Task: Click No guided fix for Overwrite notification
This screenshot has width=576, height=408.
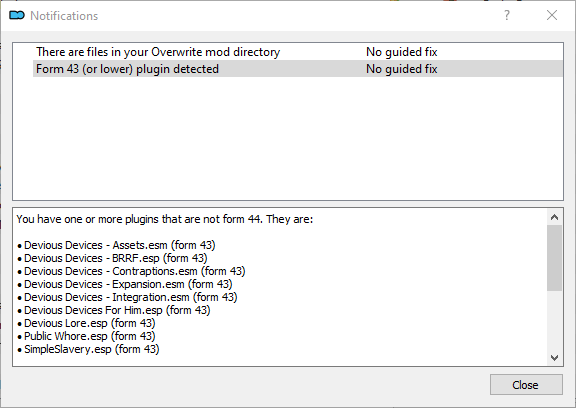Action: (402, 52)
